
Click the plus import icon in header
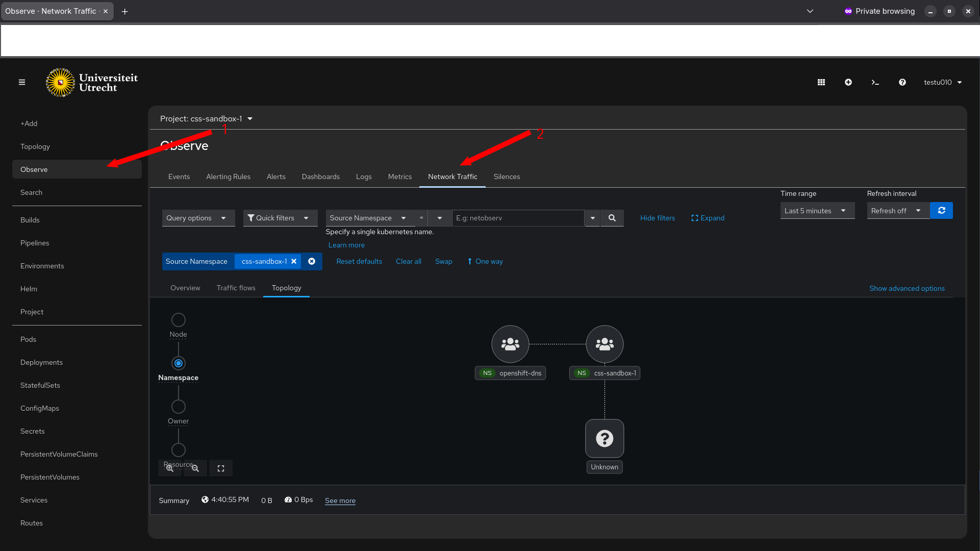click(848, 82)
